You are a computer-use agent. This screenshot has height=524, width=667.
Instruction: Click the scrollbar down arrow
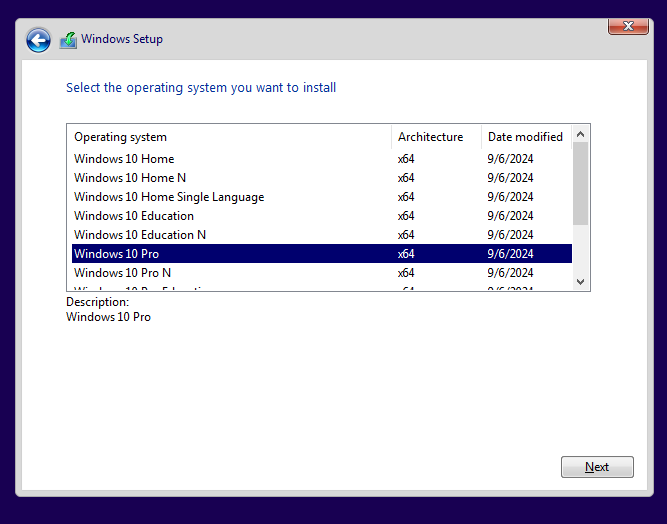580,282
